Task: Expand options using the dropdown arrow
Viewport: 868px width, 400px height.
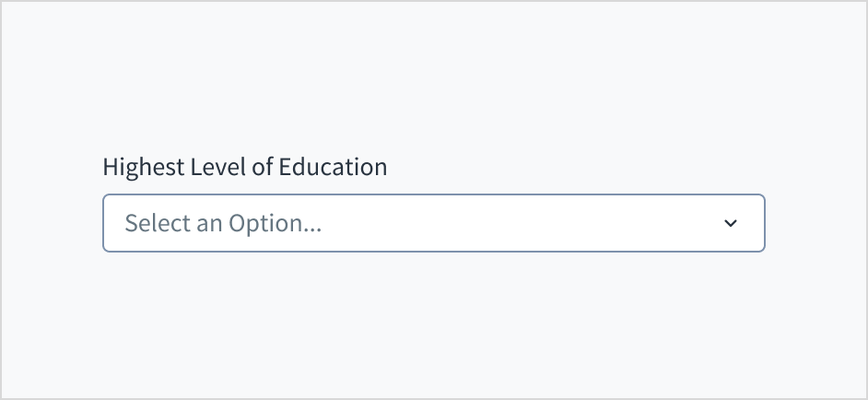Action: coord(731,223)
